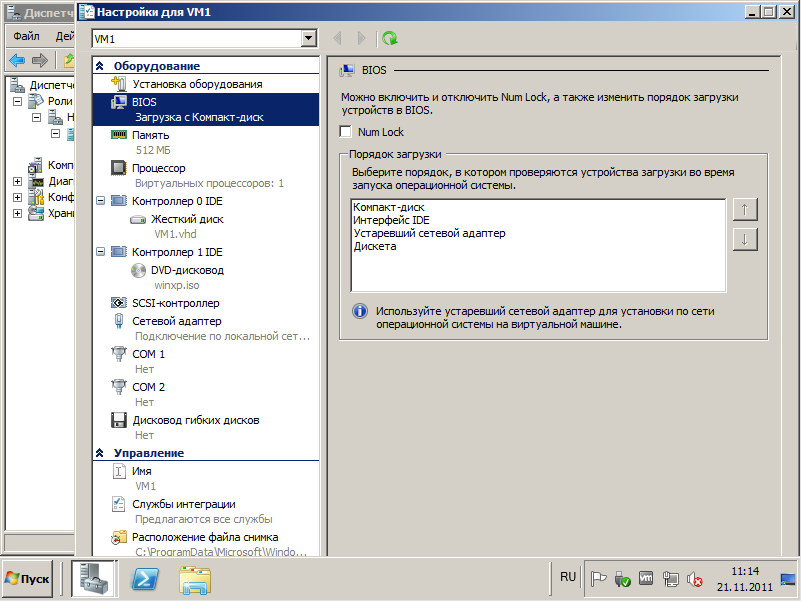Click the RU language indicator
The width and height of the screenshot is (802, 602).
[567, 577]
